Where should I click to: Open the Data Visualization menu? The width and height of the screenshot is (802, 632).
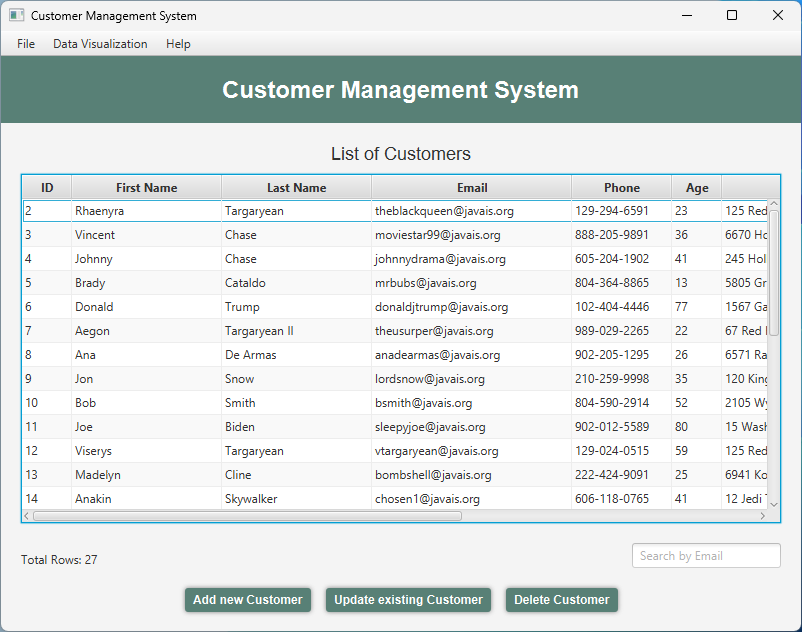pyautogui.click(x=100, y=44)
